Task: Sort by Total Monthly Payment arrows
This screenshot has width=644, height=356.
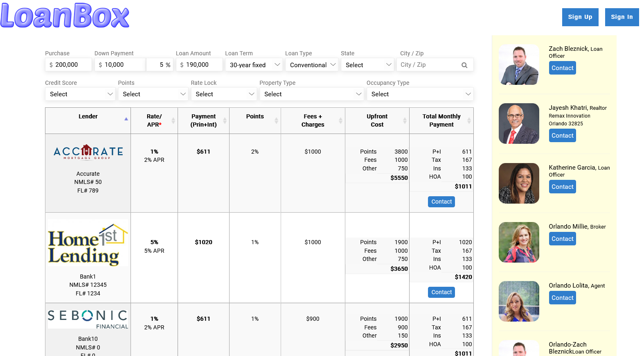Action: (469, 120)
